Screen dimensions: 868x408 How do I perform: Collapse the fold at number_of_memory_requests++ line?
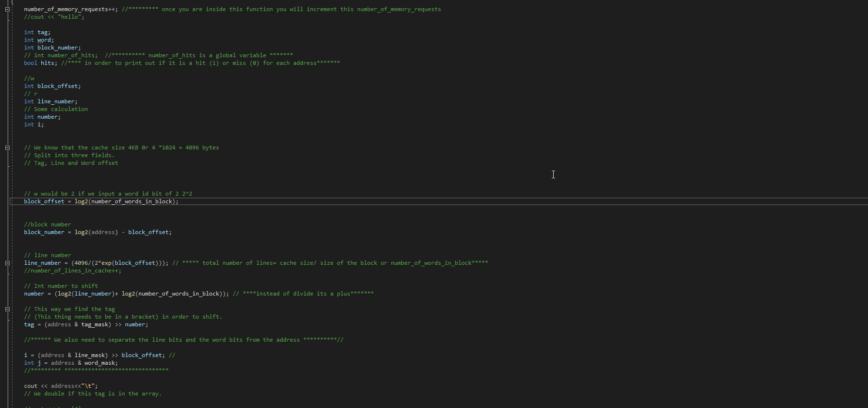click(x=7, y=9)
